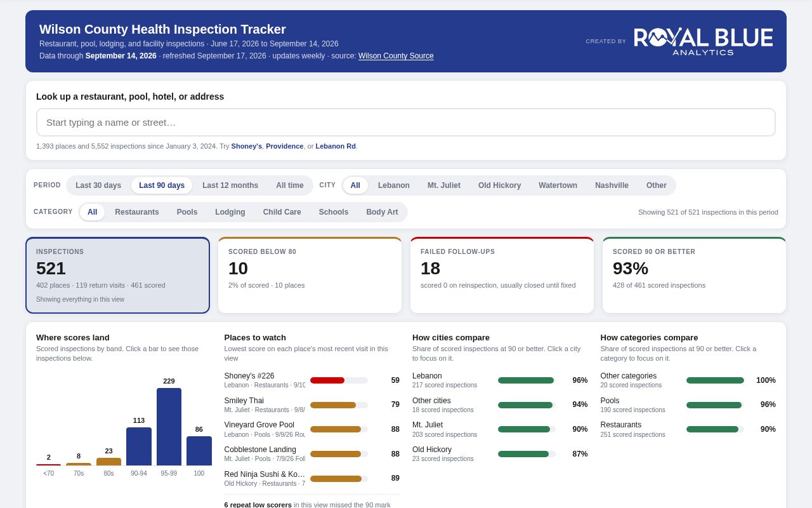Open the Failed Follow-ups card
Image resolution: width=812 pixels, height=508 pixels.
[502, 276]
